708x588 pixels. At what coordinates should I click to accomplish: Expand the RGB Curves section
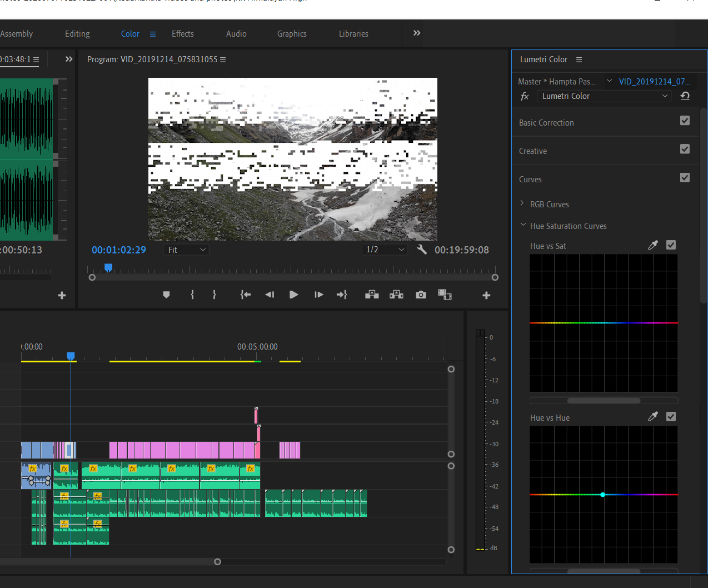pyautogui.click(x=522, y=203)
